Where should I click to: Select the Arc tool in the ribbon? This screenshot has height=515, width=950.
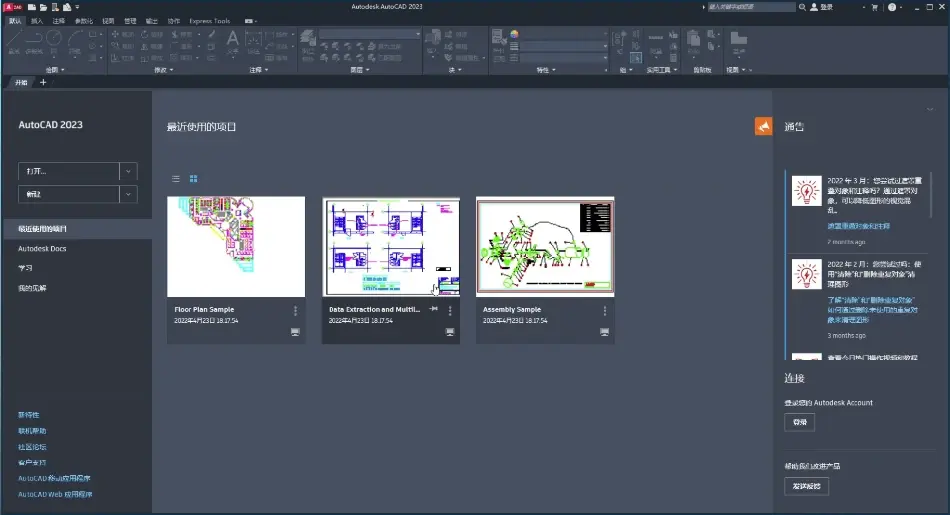[x=75, y=41]
